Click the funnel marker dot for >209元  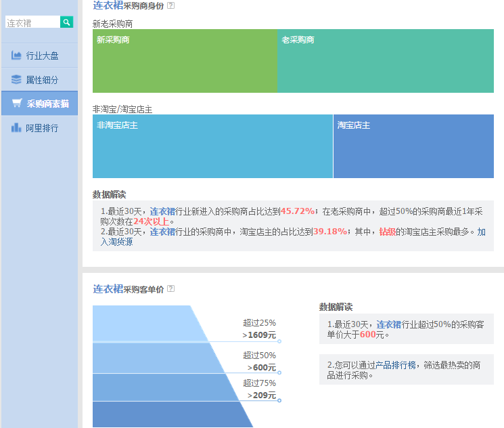[x=279, y=400]
